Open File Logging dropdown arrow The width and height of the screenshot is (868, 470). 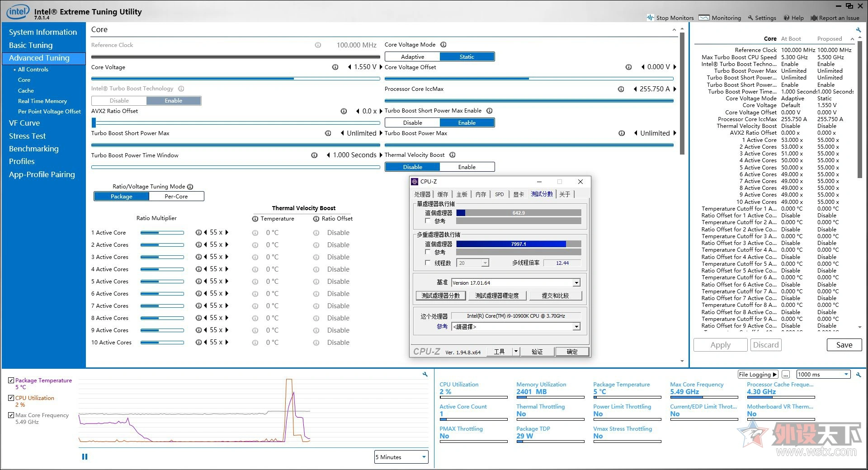pos(774,375)
